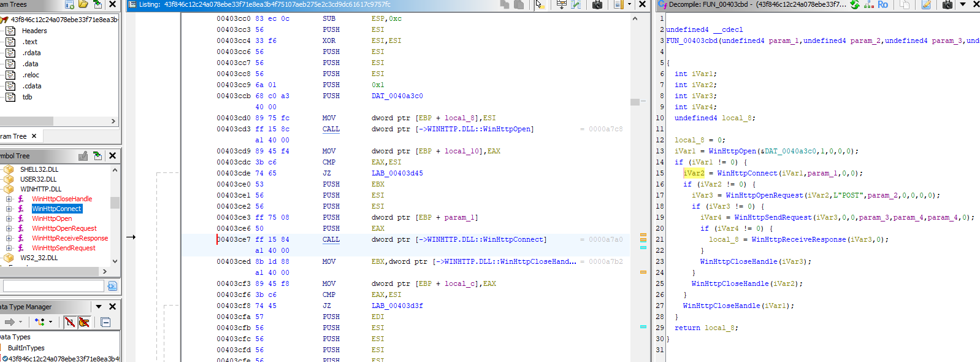Screen dimensions: 980x362
Task: Click the refresh re-decompile icon in Decompile header
Action: pos(854,4)
